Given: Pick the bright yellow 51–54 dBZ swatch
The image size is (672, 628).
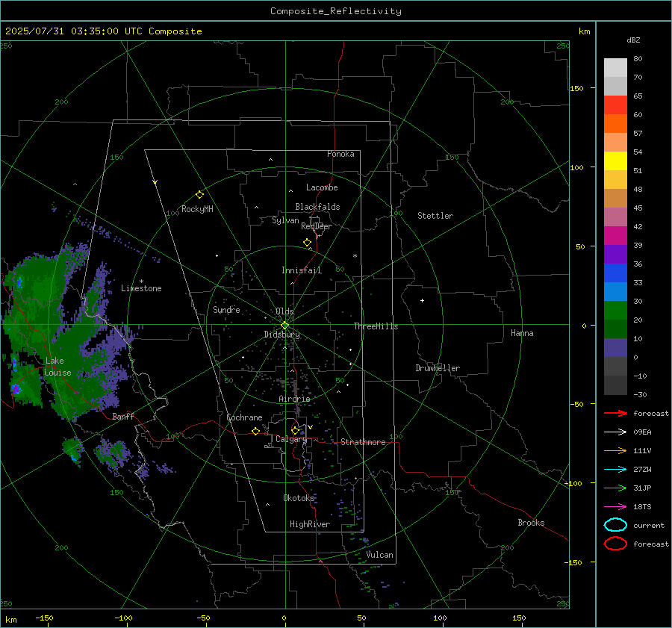Looking at the screenshot, I should [615, 161].
